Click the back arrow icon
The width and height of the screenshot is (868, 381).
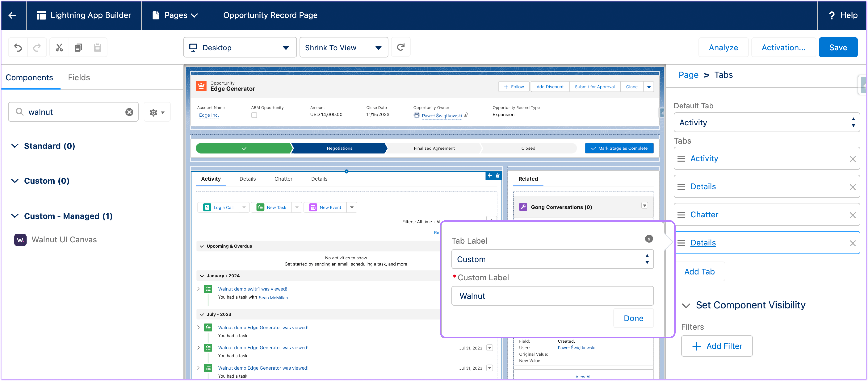point(13,15)
